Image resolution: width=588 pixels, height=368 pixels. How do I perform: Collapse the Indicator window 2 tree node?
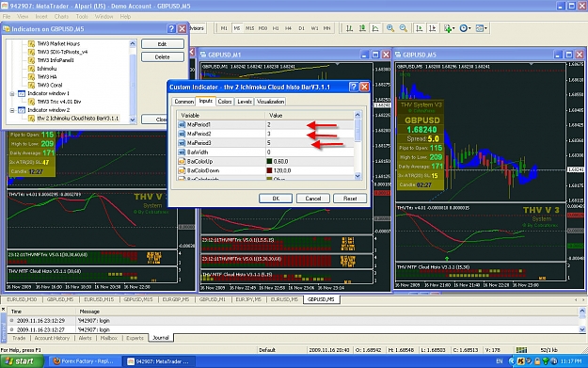[x=12, y=110]
